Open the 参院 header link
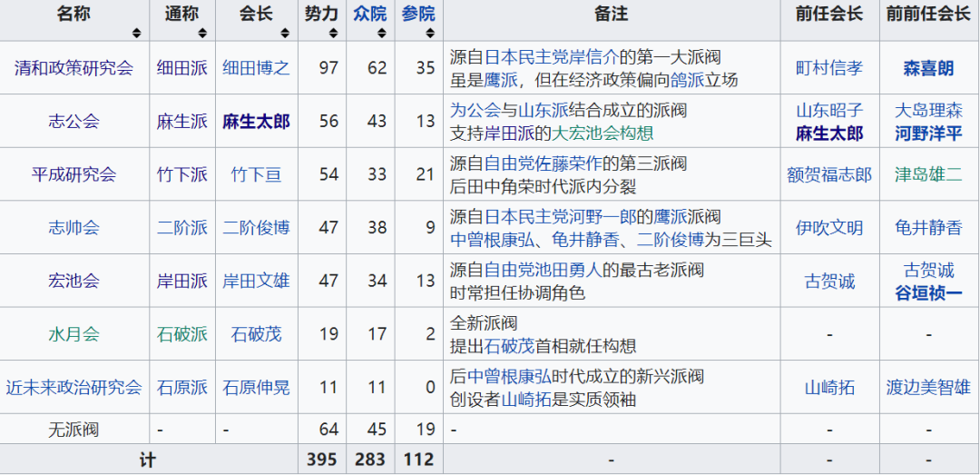This screenshot has width=980, height=475. point(418,14)
